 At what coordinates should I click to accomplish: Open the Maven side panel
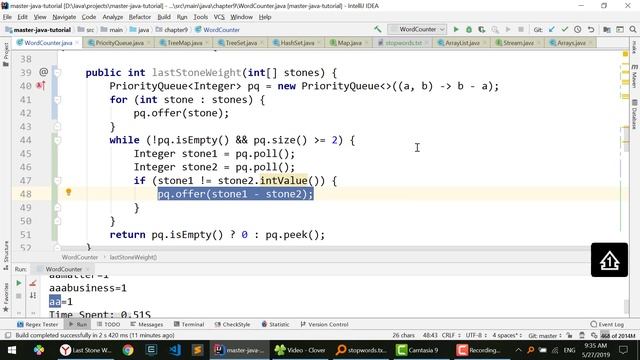(x=634, y=76)
